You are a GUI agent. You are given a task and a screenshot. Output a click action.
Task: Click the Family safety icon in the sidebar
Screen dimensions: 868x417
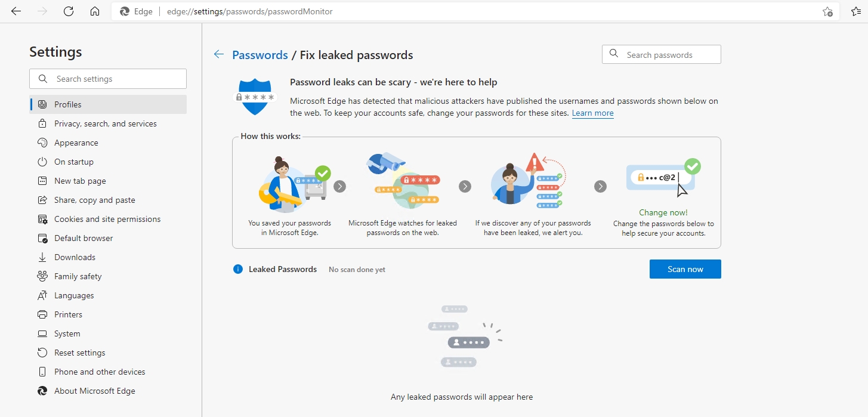coord(42,276)
